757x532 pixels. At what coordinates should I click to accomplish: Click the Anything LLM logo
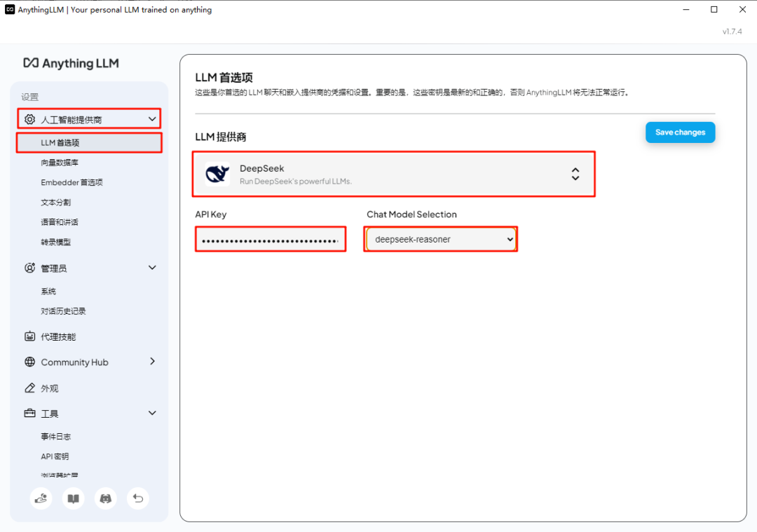[71, 63]
